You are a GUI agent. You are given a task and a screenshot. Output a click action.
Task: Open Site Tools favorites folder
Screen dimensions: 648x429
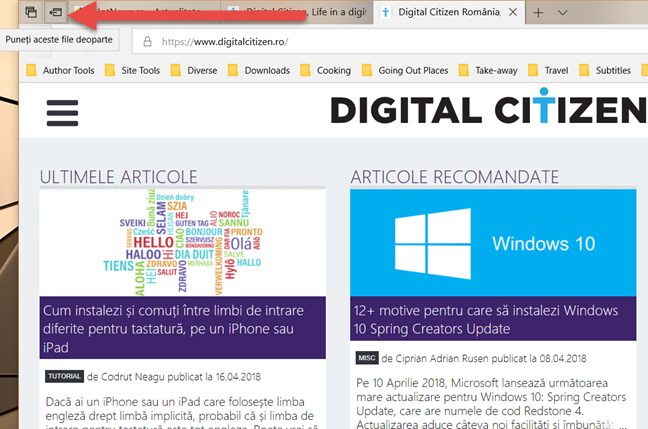point(132,70)
